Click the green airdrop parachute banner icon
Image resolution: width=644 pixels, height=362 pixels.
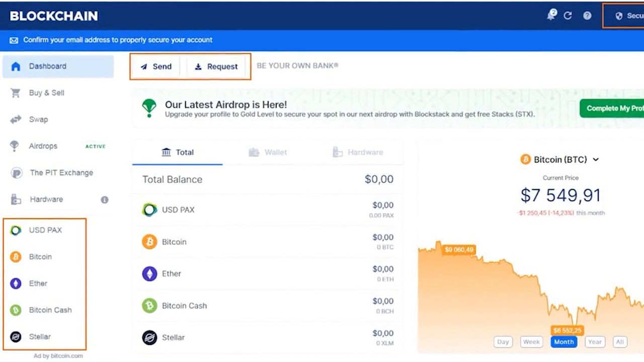(x=149, y=108)
